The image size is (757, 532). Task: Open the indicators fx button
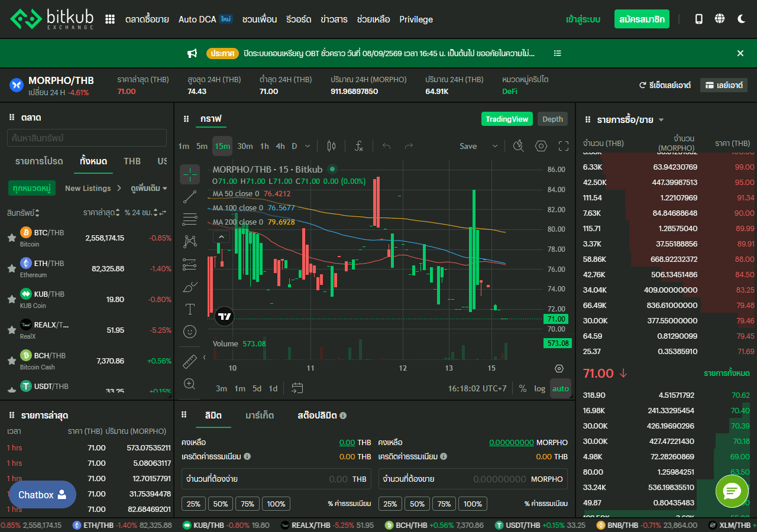tap(358, 146)
